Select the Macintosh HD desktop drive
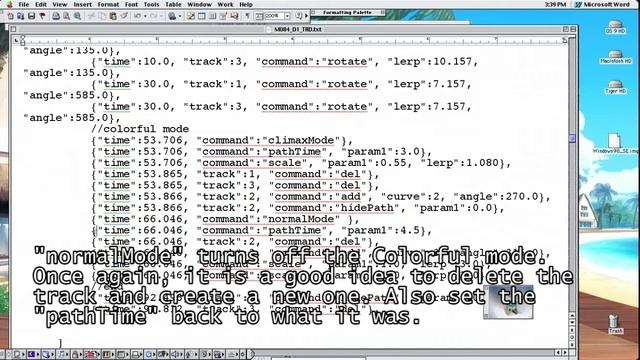This screenshot has height=360, width=640. [616, 57]
